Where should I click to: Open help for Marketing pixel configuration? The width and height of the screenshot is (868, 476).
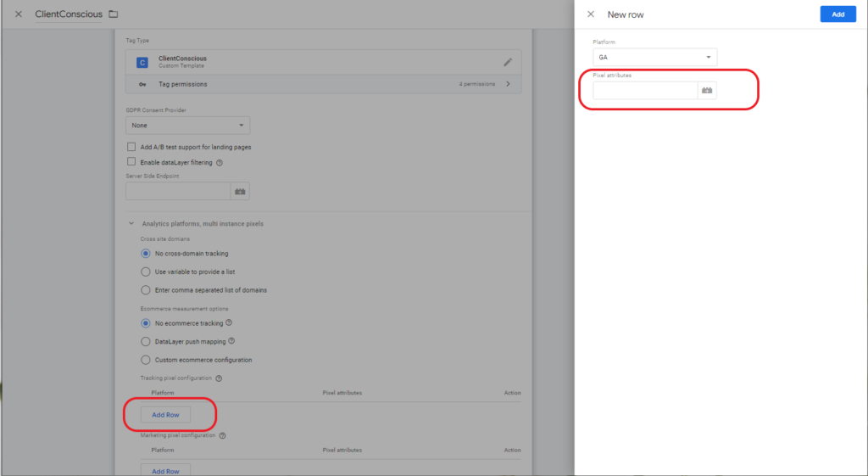click(223, 435)
